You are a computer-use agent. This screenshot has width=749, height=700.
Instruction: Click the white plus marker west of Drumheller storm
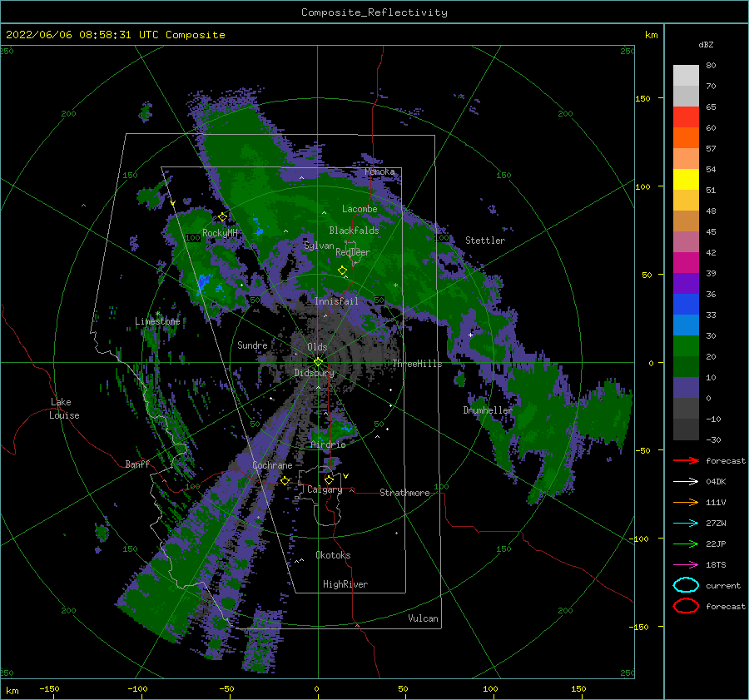pos(470,335)
